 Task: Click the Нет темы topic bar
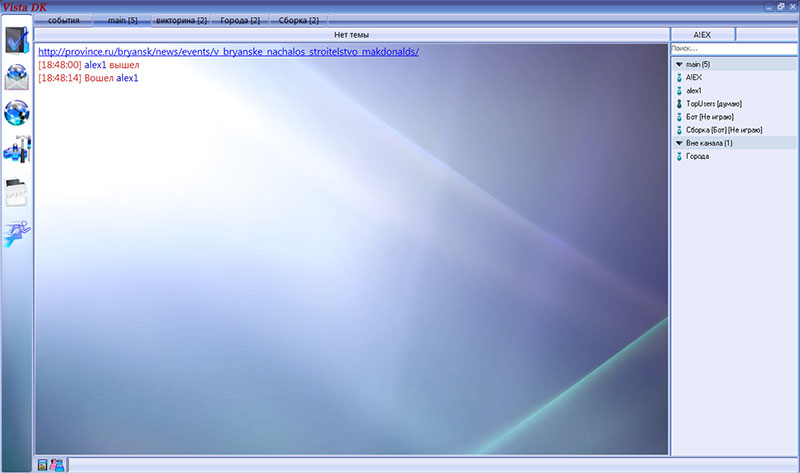(x=351, y=34)
